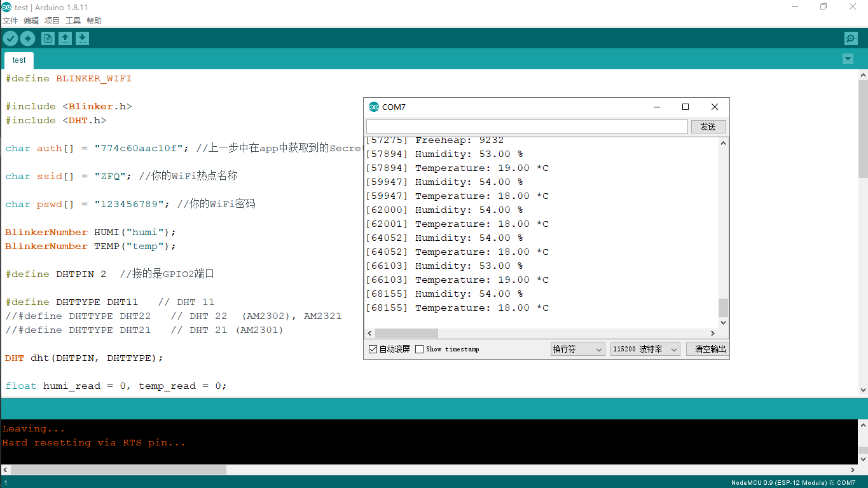Click the '[62001] Temperature: 18.00 *C' serial line

pos(457,224)
